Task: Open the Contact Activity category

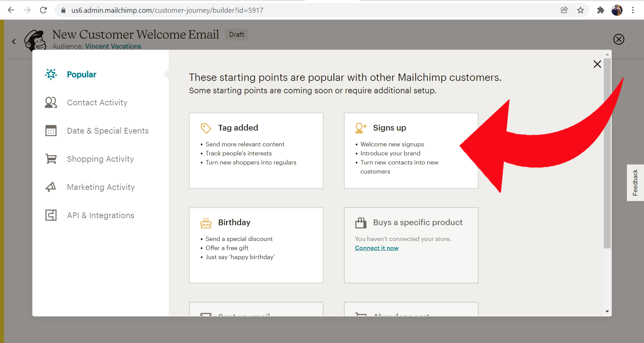Action: coord(97,103)
